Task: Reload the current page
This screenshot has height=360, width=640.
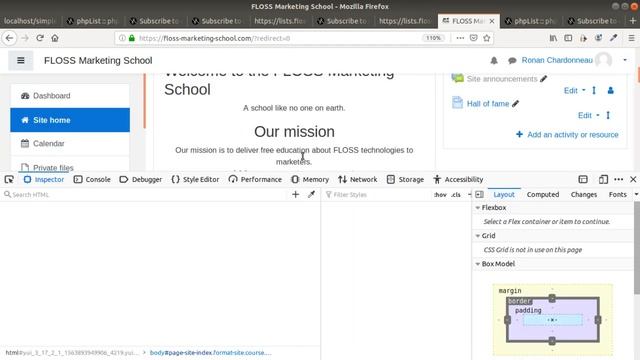Action: pos(40,38)
